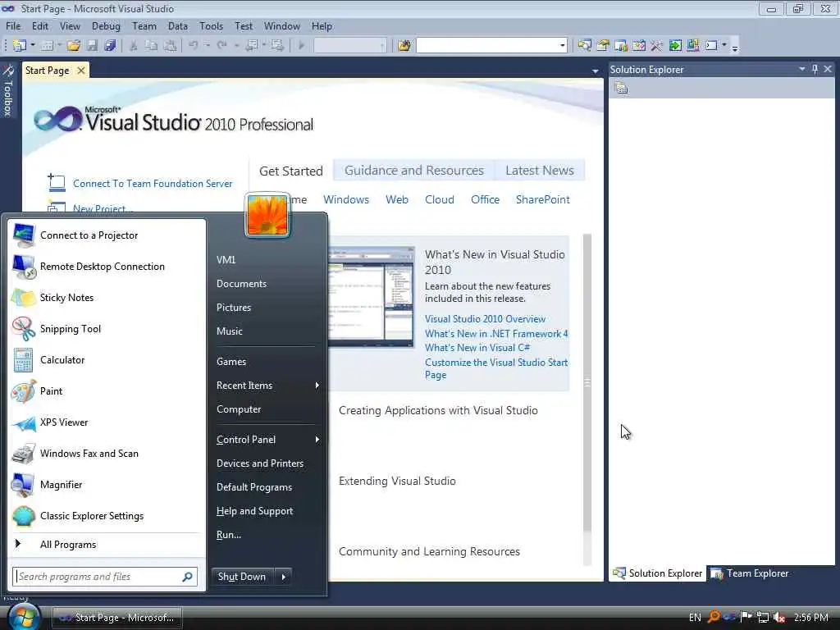This screenshot has width=840, height=630.
Task: Expand the Shut Down options arrow
Action: (x=283, y=577)
